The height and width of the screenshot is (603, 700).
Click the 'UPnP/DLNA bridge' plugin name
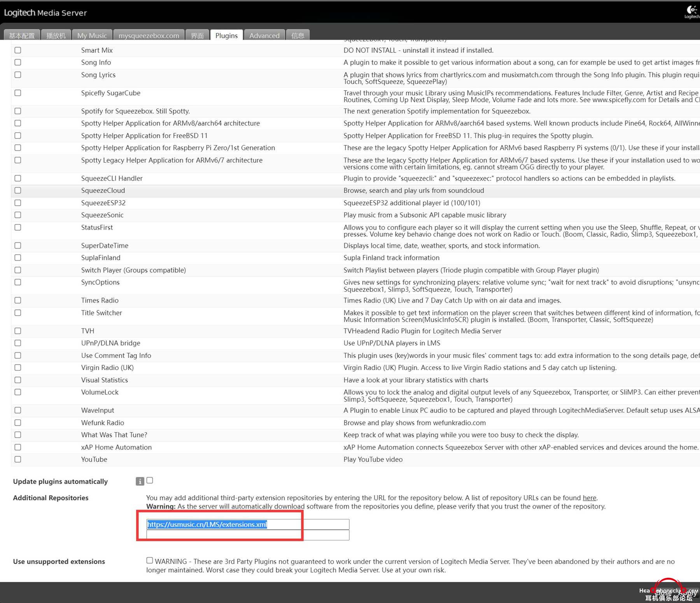pyautogui.click(x=111, y=343)
